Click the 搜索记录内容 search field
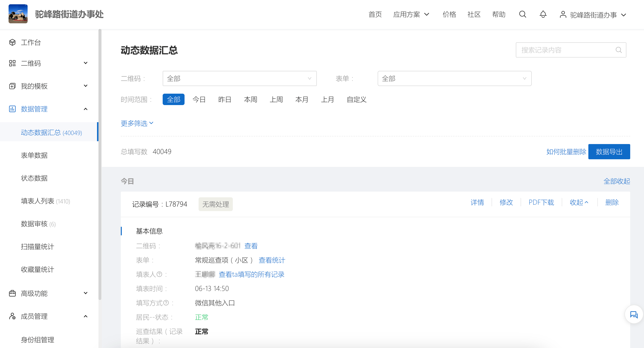The width and height of the screenshot is (644, 348). (566, 50)
